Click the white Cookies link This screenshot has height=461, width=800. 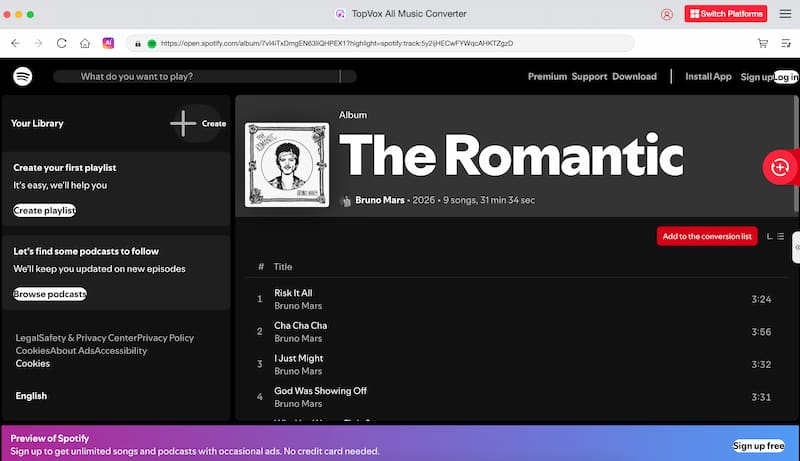(x=33, y=364)
